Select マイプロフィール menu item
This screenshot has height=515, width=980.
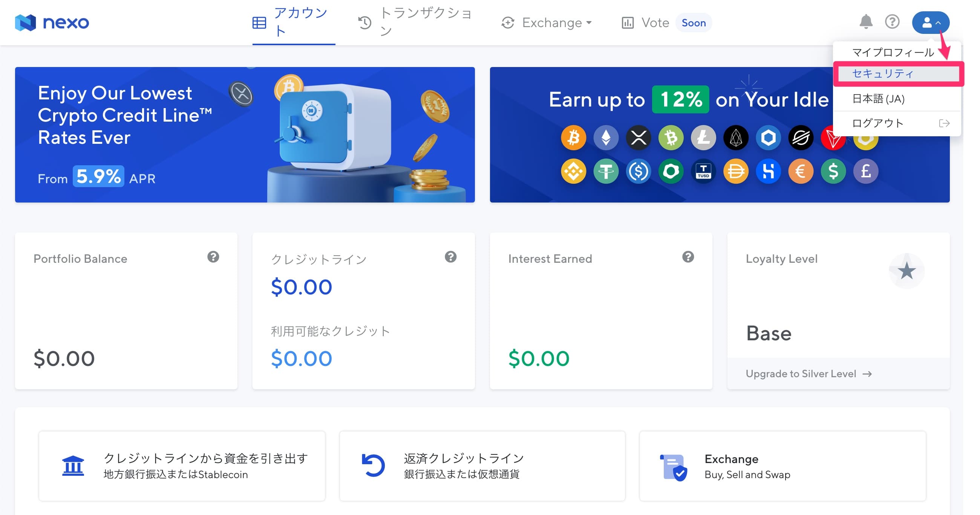[893, 52]
